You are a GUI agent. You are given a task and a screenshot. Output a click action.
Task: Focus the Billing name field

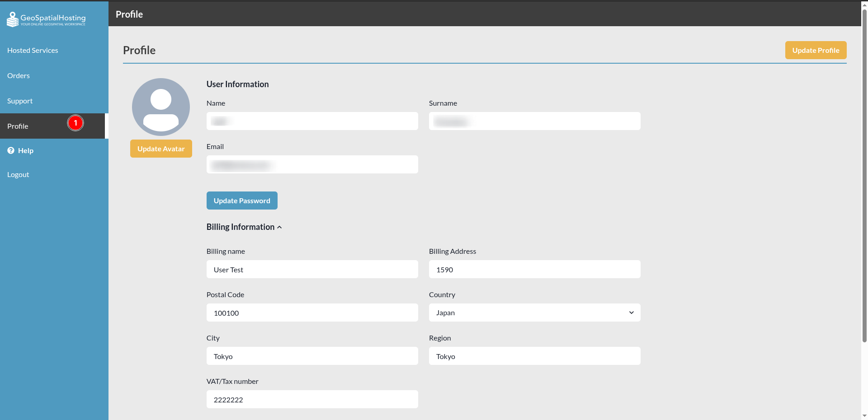pyautogui.click(x=312, y=269)
